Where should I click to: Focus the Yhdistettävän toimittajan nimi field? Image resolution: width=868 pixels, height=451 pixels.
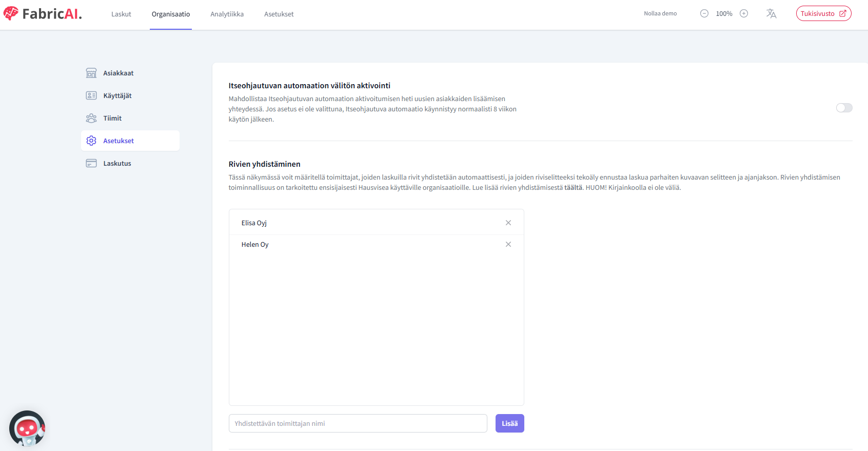[358, 423]
